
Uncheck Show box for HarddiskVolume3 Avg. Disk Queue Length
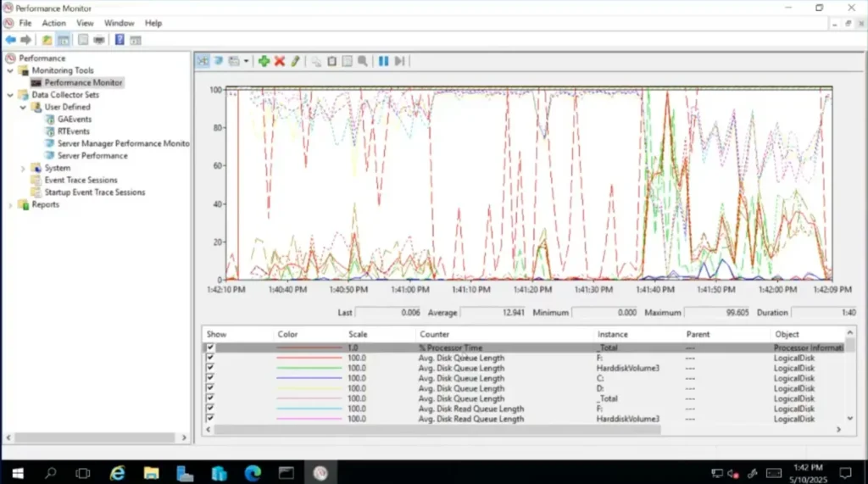pyautogui.click(x=210, y=368)
